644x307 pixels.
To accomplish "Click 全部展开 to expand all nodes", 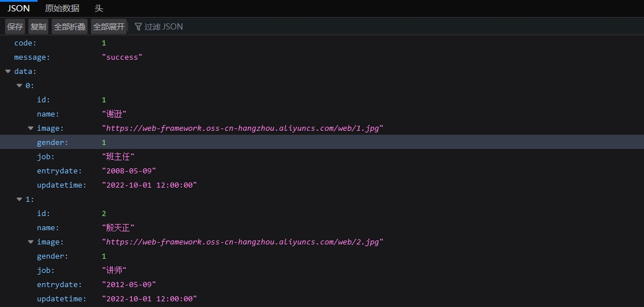I will coord(109,27).
